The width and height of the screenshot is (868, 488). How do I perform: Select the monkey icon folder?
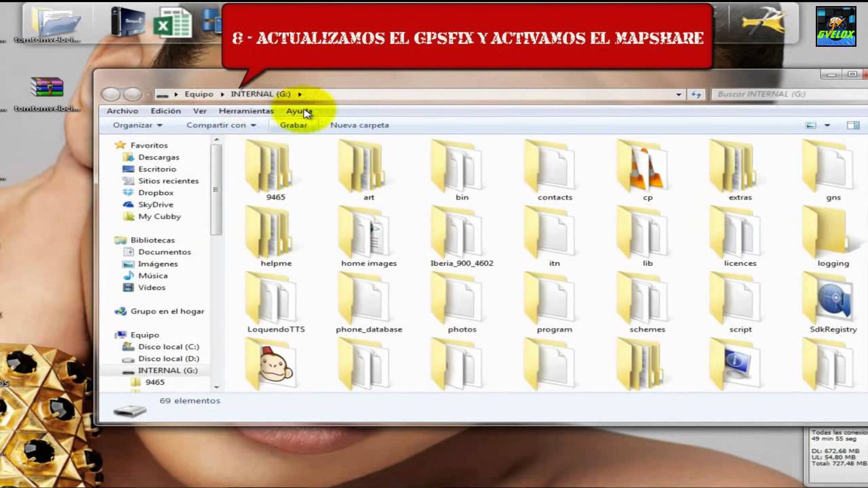[271, 363]
